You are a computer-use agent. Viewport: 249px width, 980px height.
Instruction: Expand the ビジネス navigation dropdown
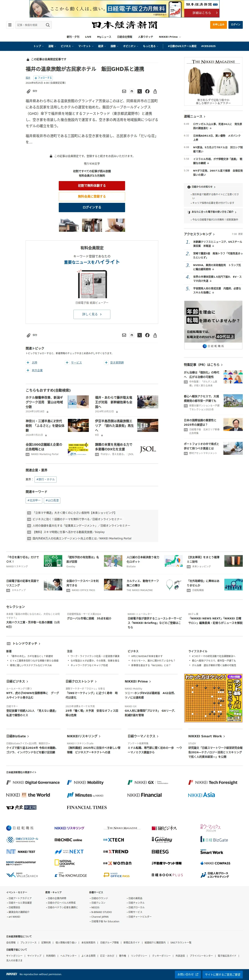coord(67,46)
